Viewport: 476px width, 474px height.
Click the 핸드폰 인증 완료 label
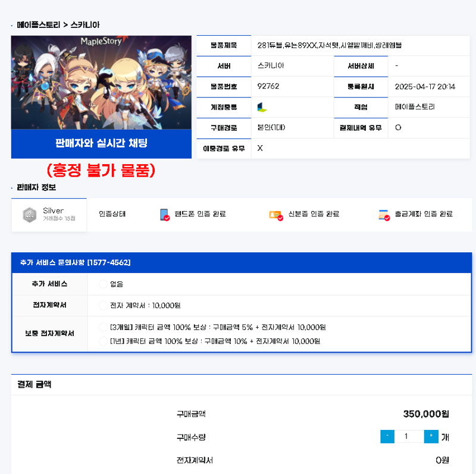(200, 214)
